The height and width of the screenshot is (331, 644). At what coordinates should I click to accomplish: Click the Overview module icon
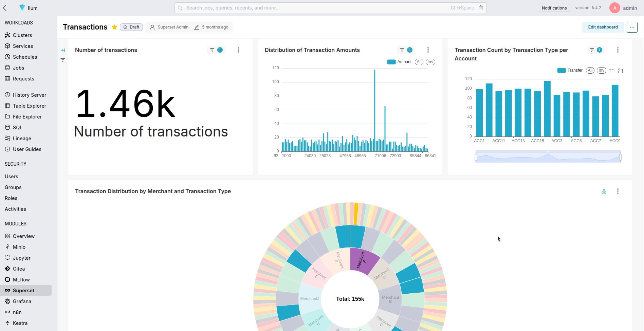pos(7,236)
